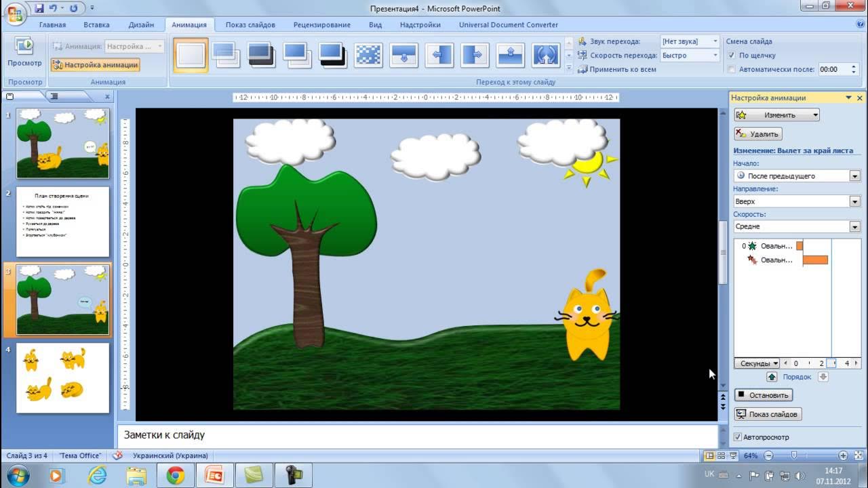Open the Скорость dropdown (Средне)
This screenshot has height=488, width=868.
(x=854, y=226)
